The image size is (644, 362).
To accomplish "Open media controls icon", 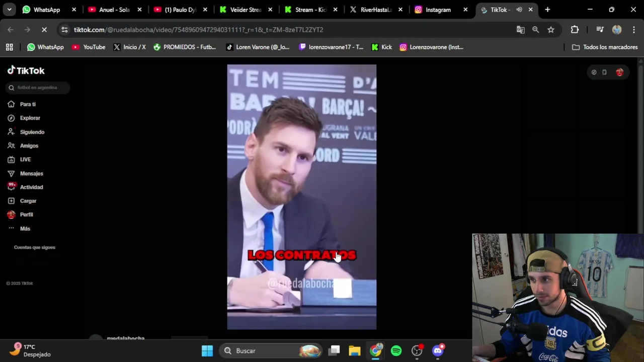I will (600, 30).
